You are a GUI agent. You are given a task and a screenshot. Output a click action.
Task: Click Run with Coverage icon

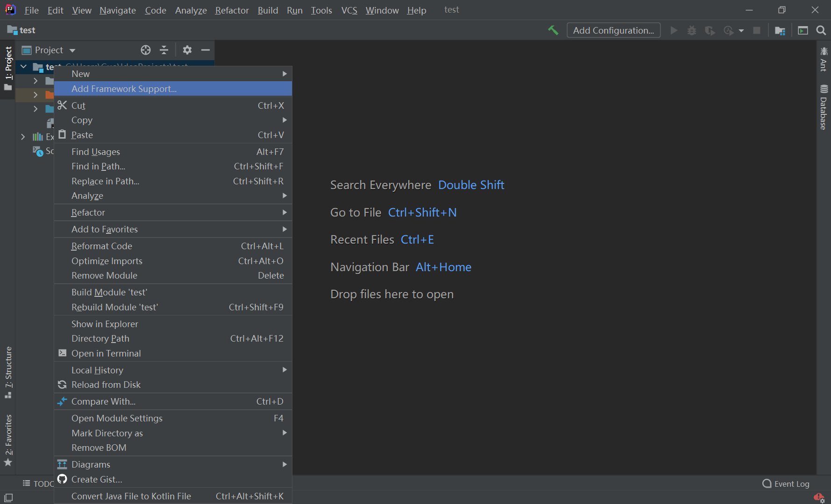tap(710, 30)
